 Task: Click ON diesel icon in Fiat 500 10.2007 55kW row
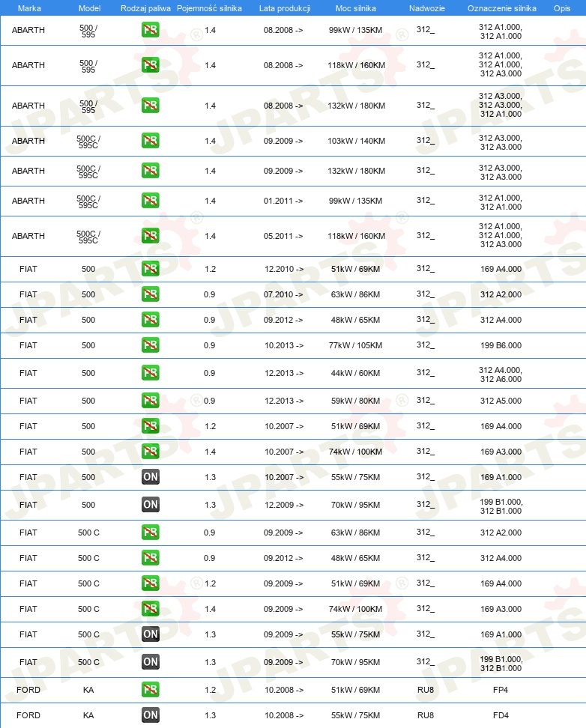coord(150,477)
